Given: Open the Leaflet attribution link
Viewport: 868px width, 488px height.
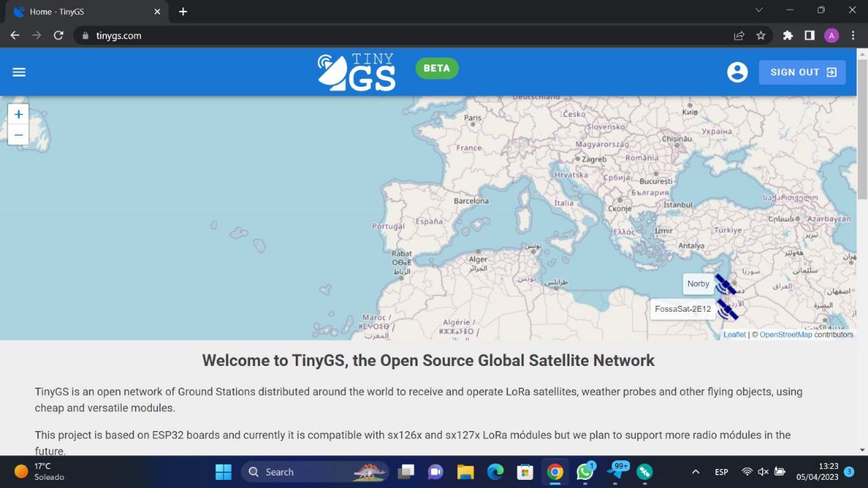Looking at the screenshot, I should coord(734,335).
